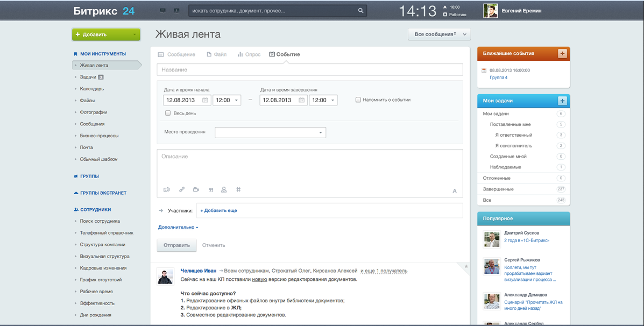Star the post by Челищев Иван
Image resolution: width=644 pixels, height=326 pixels.
point(466,266)
